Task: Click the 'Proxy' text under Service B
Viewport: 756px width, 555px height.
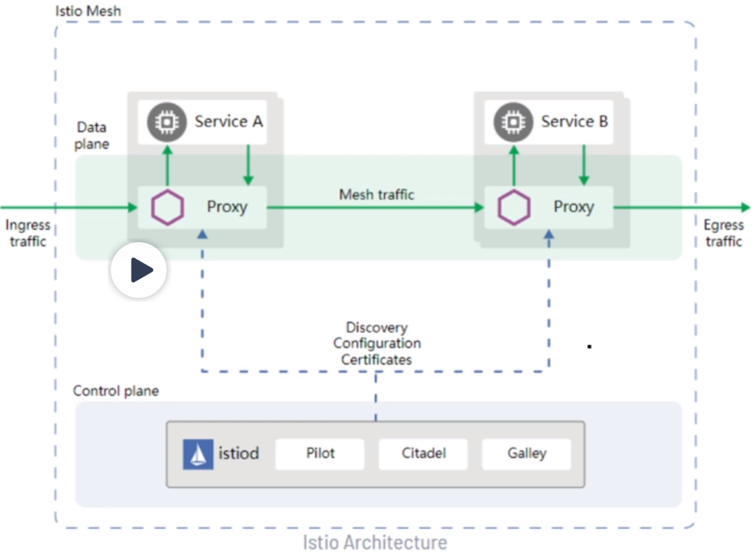Action: (x=574, y=207)
